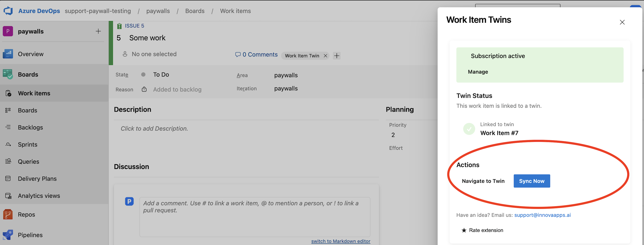Click the switch to Markdown editor link
This screenshot has width=644, height=245.
[340, 241]
